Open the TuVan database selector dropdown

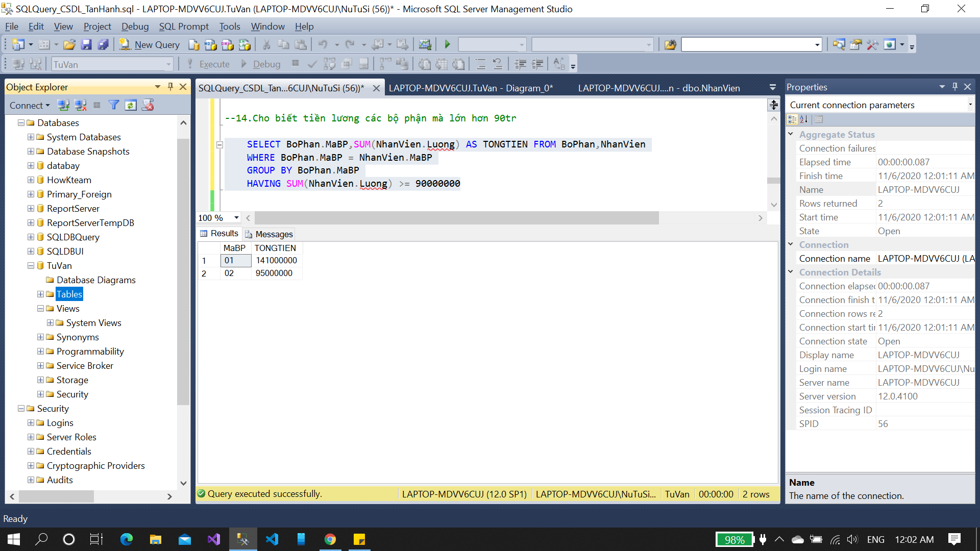[x=168, y=65]
